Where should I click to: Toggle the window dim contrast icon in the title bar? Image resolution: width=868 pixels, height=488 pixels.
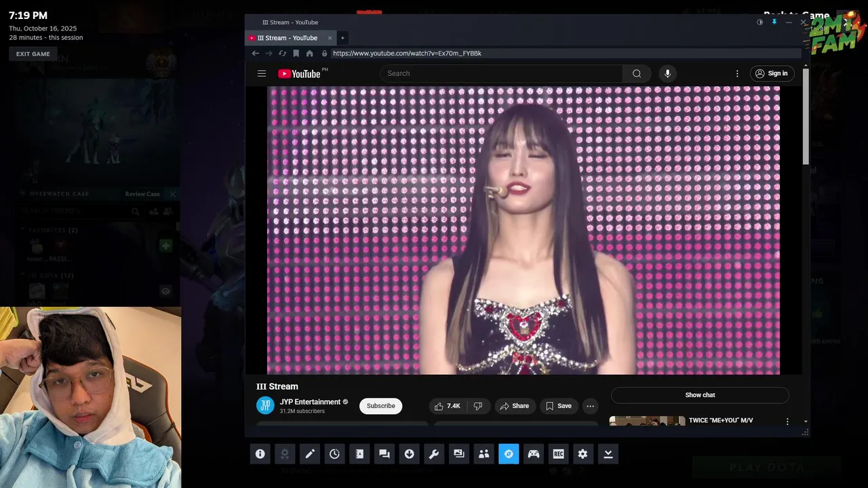pos(759,22)
